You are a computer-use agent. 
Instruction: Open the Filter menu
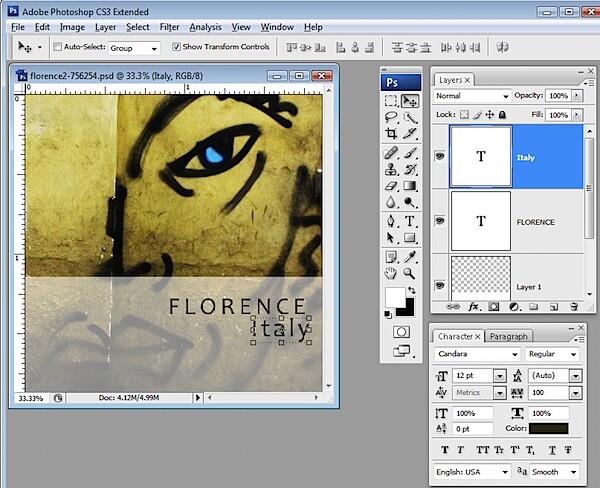tap(170, 27)
